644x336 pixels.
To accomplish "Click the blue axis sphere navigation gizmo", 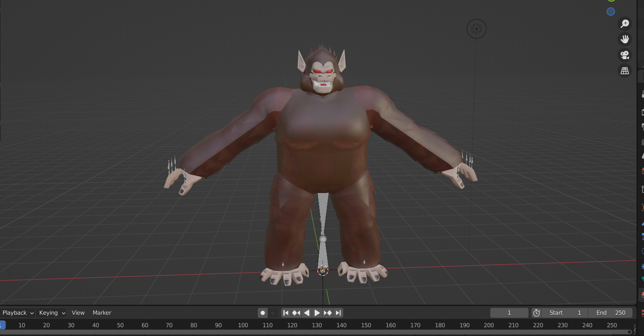I will [611, 11].
